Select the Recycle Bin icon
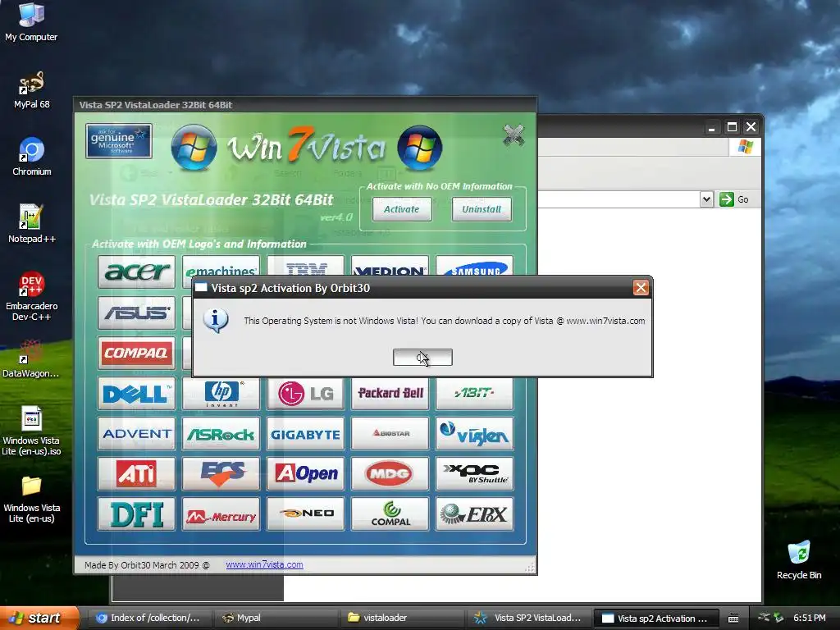The width and height of the screenshot is (840, 630). tap(799, 559)
